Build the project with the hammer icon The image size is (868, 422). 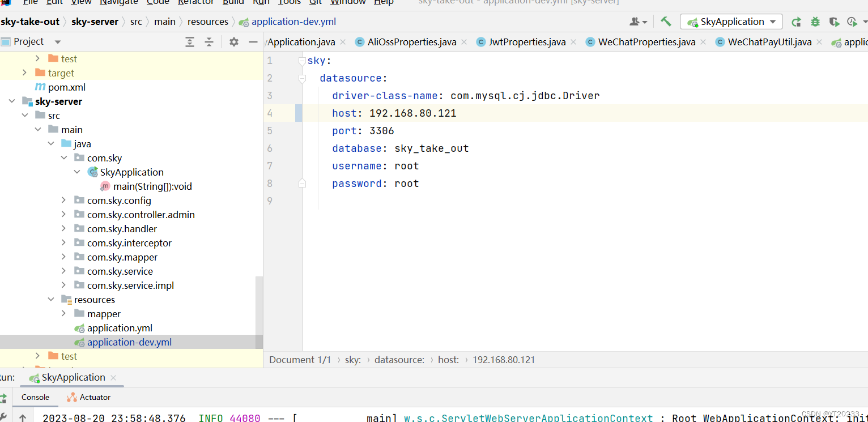pos(666,22)
